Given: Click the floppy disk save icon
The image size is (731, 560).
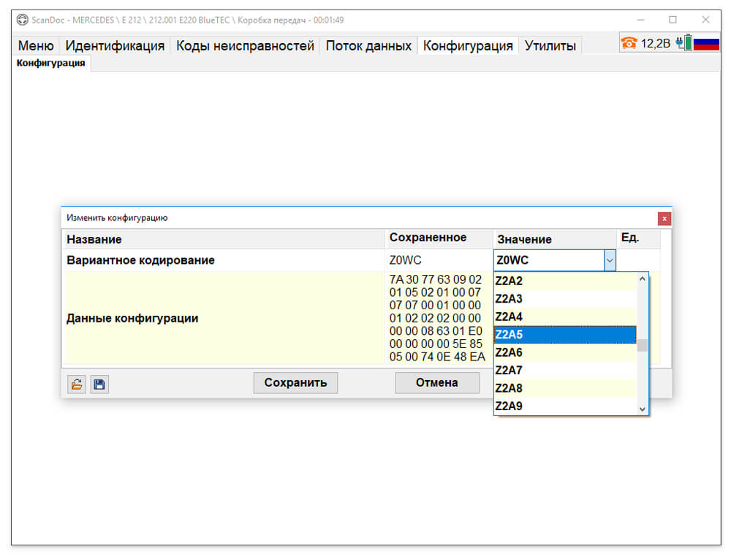Looking at the screenshot, I should click(x=99, y=385).
